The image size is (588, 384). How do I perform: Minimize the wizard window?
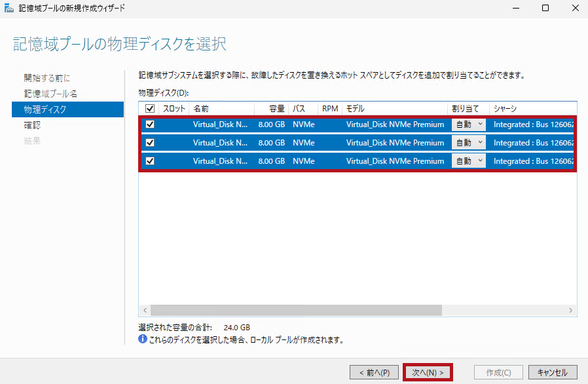pos(515,9)
